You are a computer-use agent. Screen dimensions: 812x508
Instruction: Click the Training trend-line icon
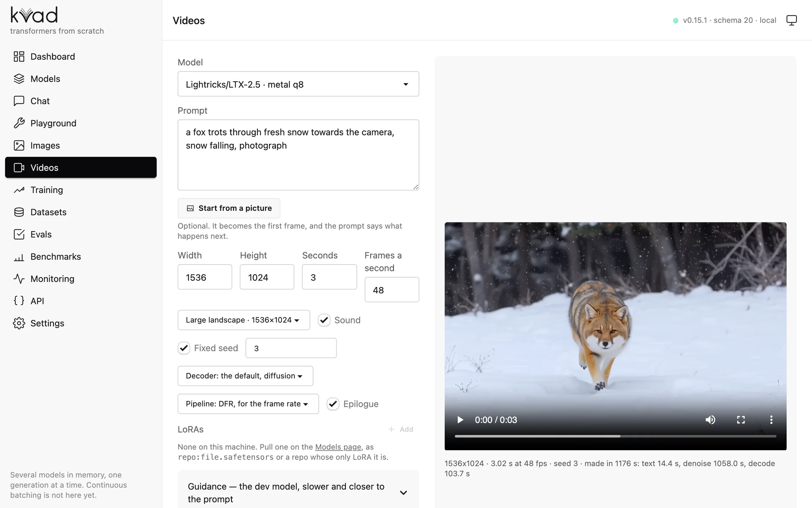point(19,190)
